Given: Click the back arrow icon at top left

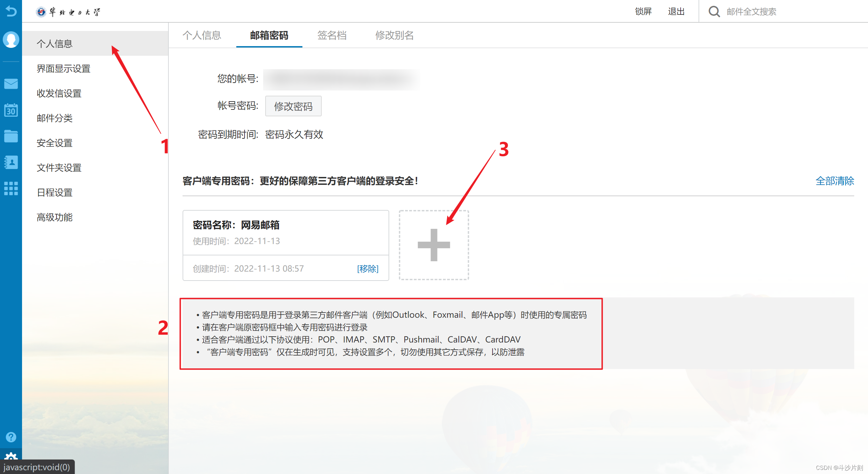Looking at the screenshot, I should tap(11, 11).
